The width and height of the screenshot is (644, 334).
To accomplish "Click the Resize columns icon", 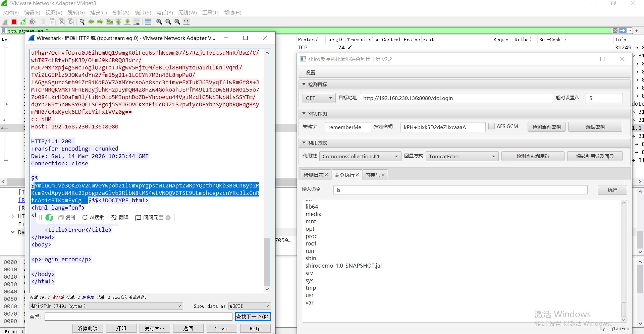I will tap(186, 22).
